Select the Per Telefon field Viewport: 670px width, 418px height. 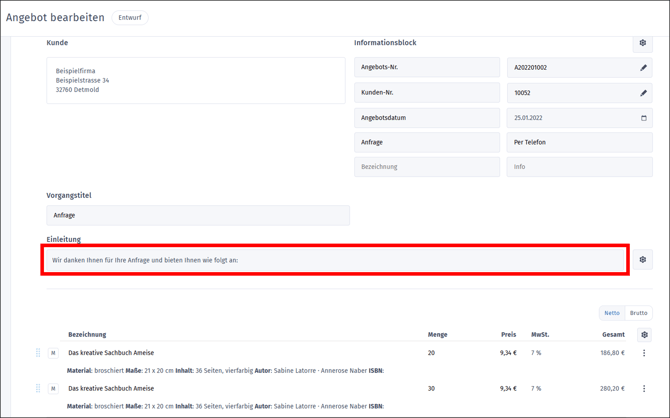(579, 142)
